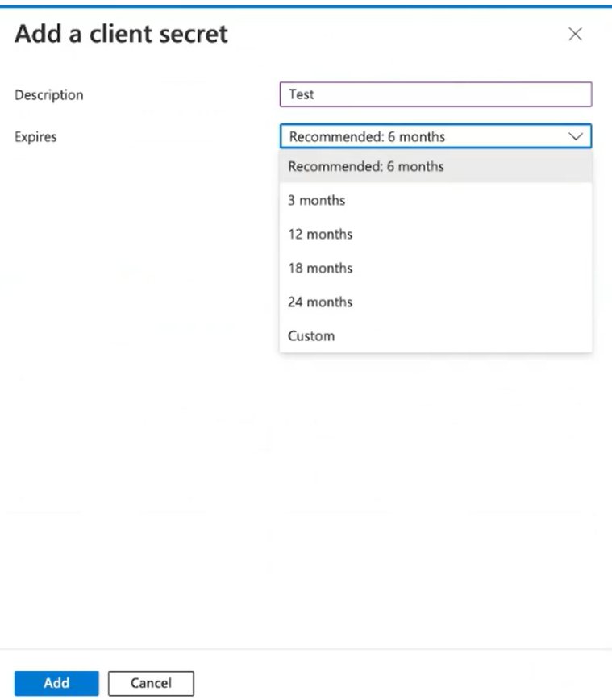Select Custom expiry option
The height and width of the screenshot is (700, 612).
[x=311, y=336]
